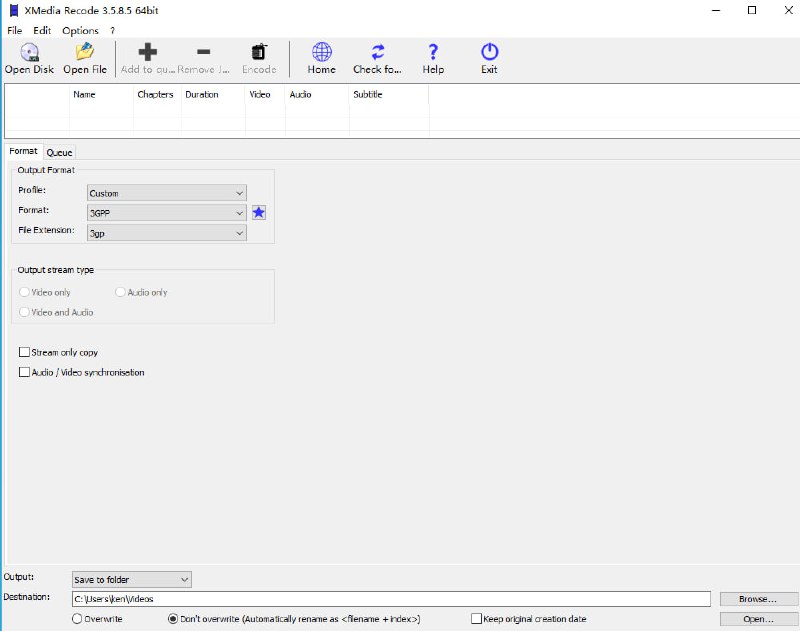The width and height of the screenshot is (800, 631).
Task: Open the File menu
Action: [x=14, y=31]
